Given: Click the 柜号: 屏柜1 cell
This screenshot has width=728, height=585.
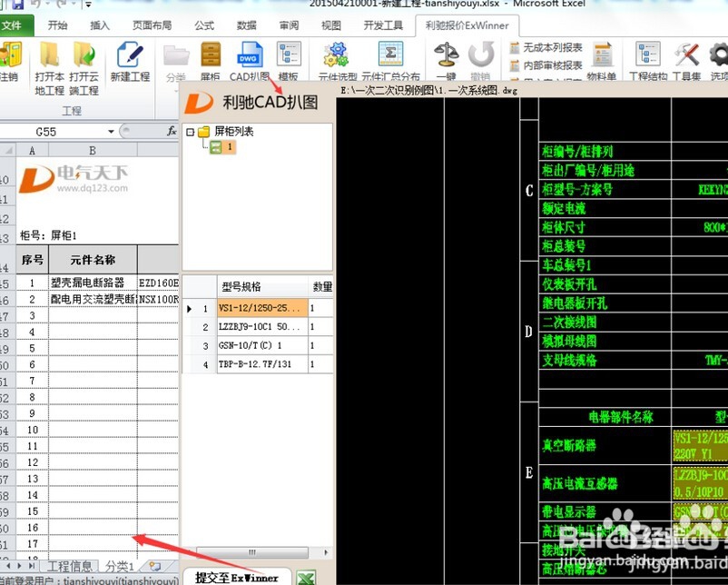Looking at the screenshot, I should pyautogui.click(x=48, y=235).
